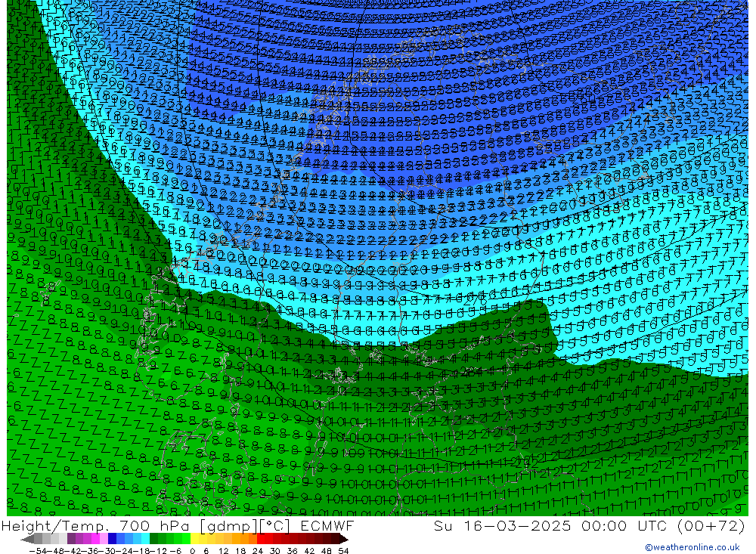This screenshot has height=554, width=756.
Task: Click the dark brown right arrow of scale
Action: point(344,539)
